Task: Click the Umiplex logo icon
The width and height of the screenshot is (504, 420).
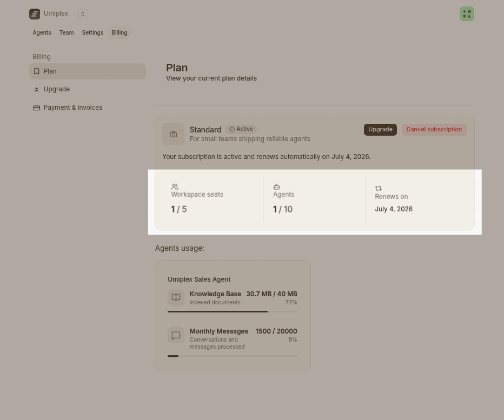Action: click(35, 14)
